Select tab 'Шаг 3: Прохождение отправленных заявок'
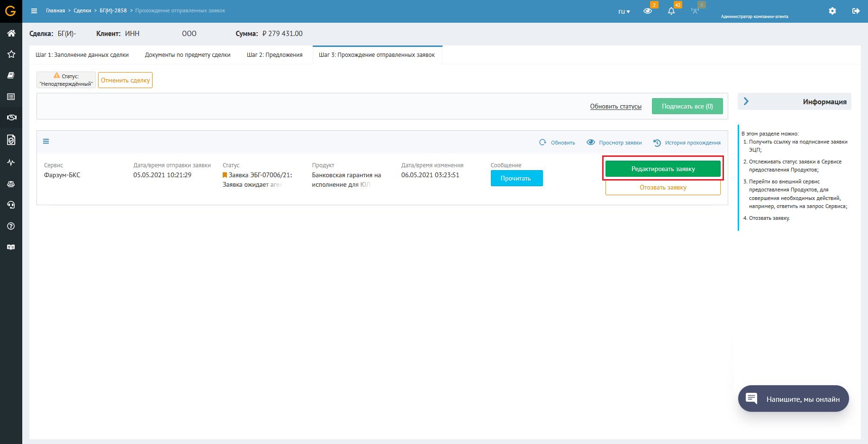The width and height of the screenshot is (868, 444). click(377, 55)
